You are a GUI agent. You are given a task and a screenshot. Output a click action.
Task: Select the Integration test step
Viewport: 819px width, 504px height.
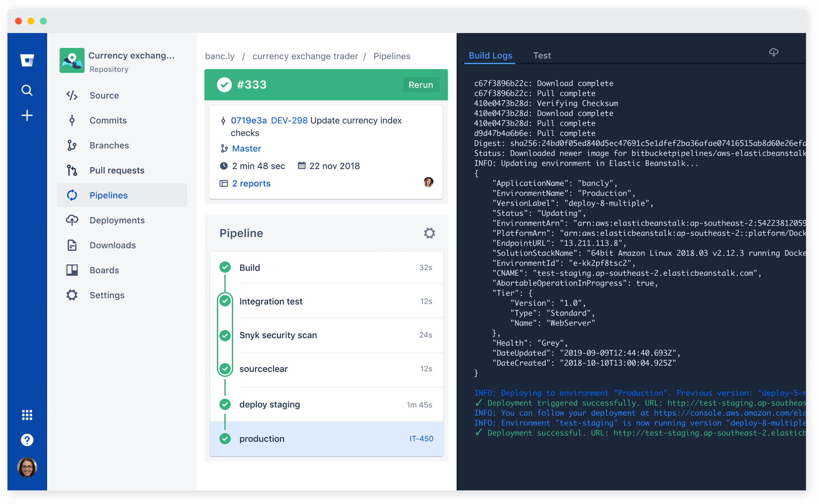[327, 301]
